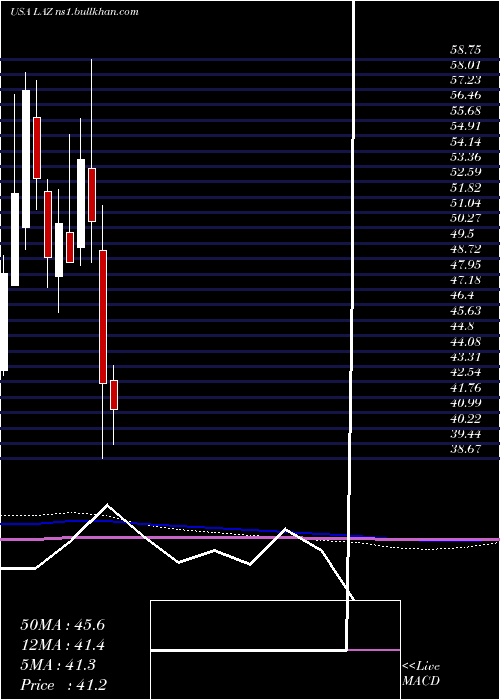This screenshot has height=700, width=500.
Task: Click the '<<Live MACD' label
Action: (421, 674)
